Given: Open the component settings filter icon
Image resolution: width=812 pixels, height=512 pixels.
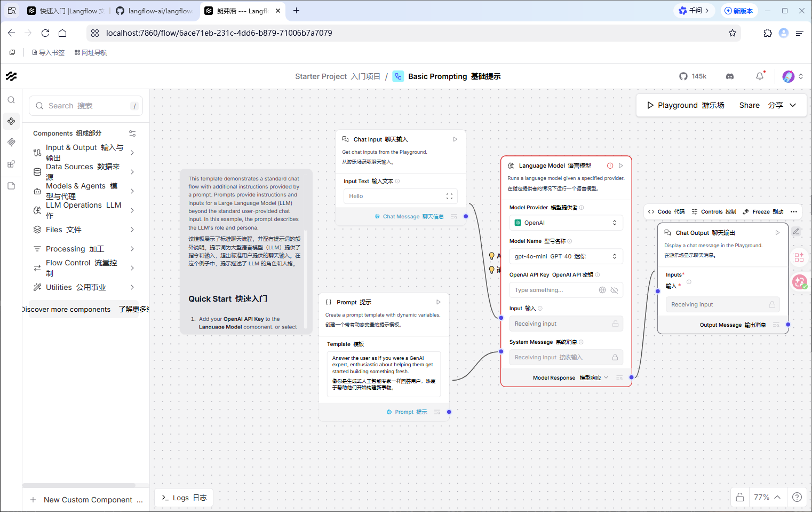Looking at the screenshot, I should [132, 133].
